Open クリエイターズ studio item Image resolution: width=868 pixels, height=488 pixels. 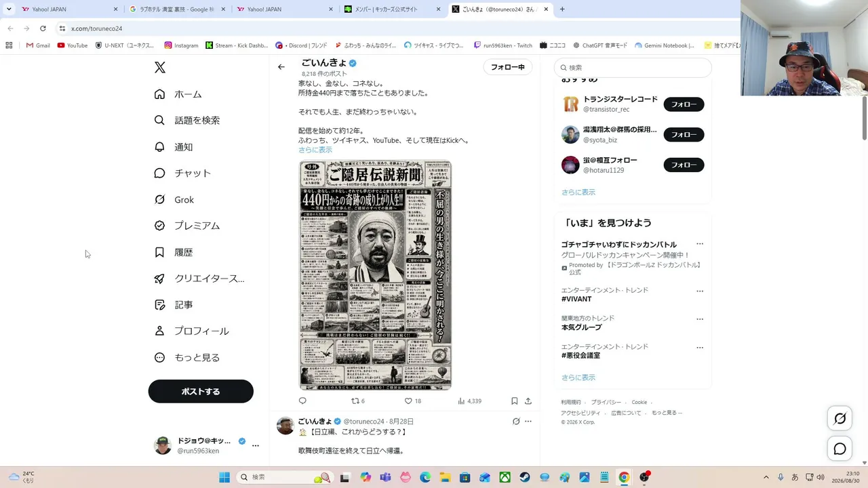pos(199,279)
